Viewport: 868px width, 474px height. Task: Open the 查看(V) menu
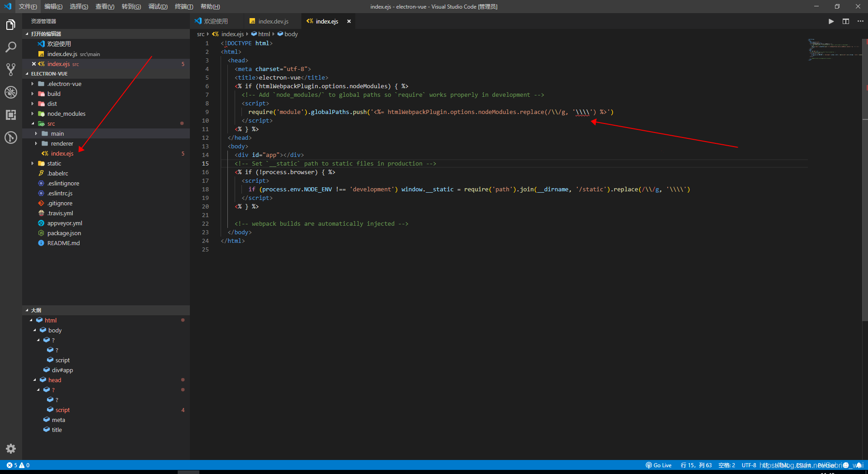click(x=105, y=6)
